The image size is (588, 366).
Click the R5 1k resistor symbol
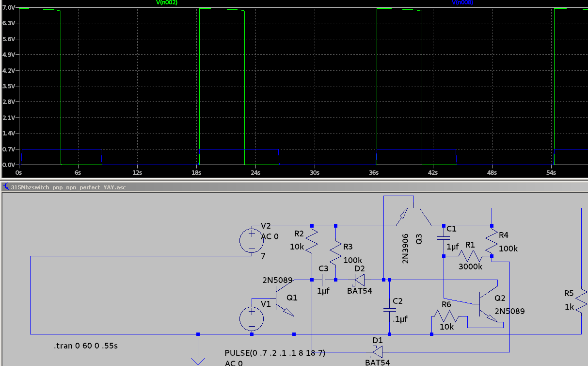click(x=581, y=301)
